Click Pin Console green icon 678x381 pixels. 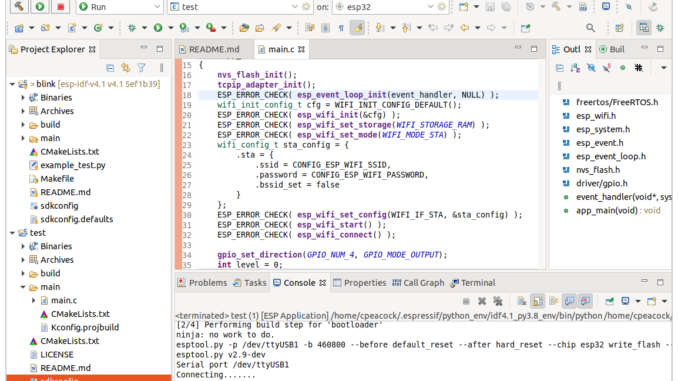[610, 301]
